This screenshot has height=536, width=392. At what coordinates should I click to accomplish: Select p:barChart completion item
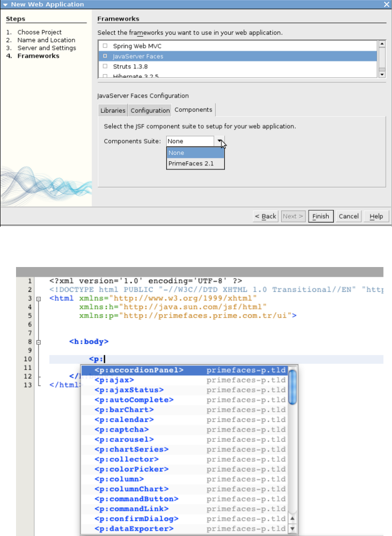185,410
